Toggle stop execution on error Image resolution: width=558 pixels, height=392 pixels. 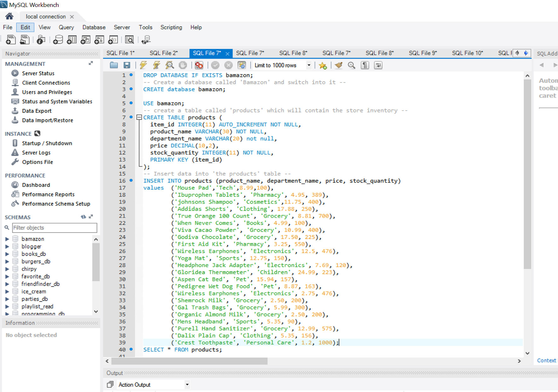(199, 65)
